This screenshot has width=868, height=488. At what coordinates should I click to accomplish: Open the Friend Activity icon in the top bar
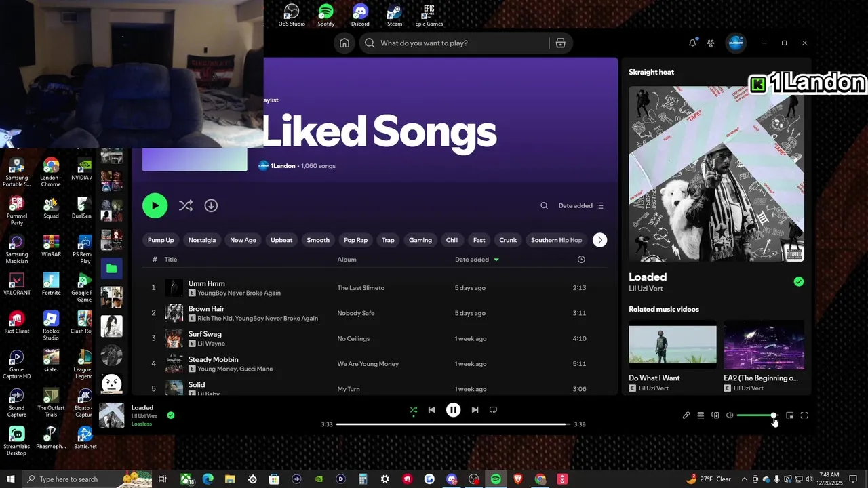(x=711, y=43)
